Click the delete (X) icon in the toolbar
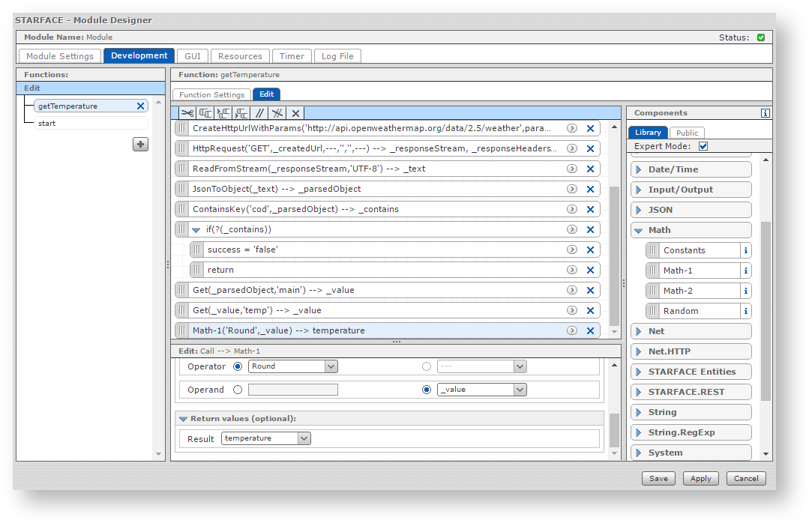The height and width of the screenshot is (526, 812). (x=295, y=113)
